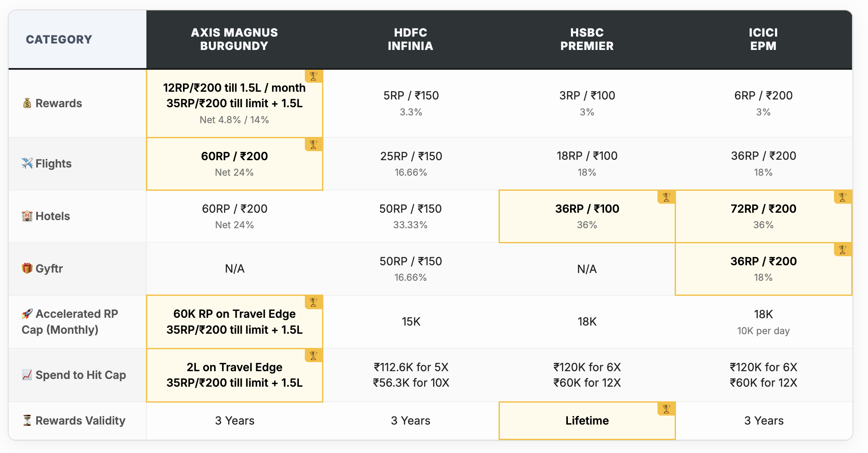Select the HSBC PREMIER column header
This screenshot has height=453, width=868.
point(587,39)
